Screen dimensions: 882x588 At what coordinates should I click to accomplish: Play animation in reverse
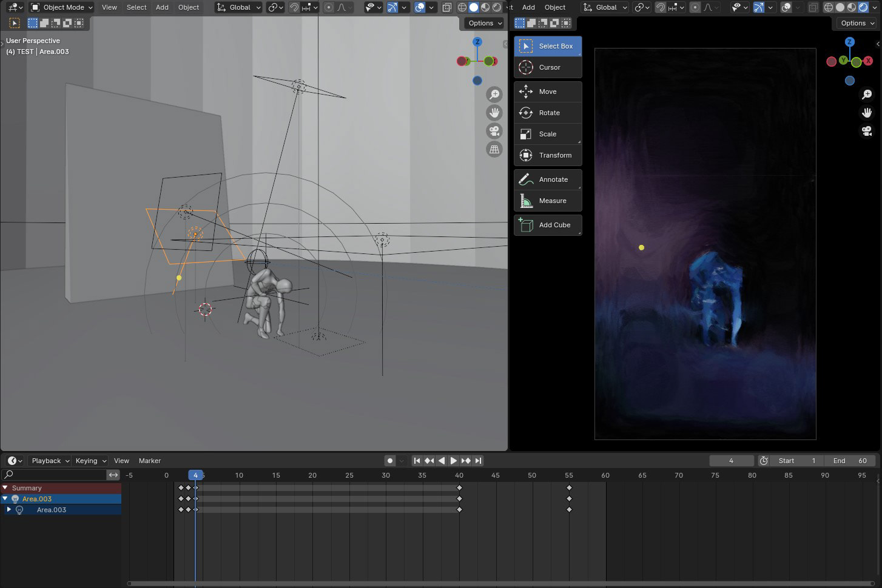[442, 461]
